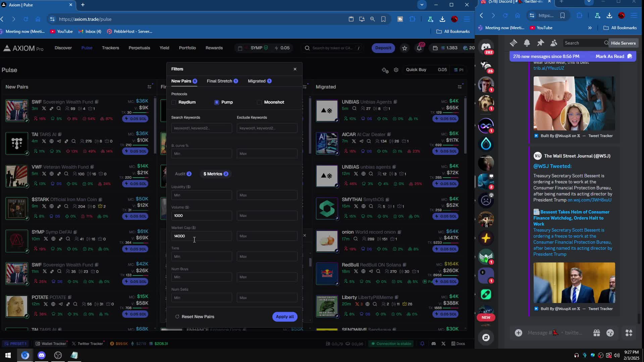Open Discord from Windows taskbar
This screenshot has height=362, width=644.
(x=42, y=355)
